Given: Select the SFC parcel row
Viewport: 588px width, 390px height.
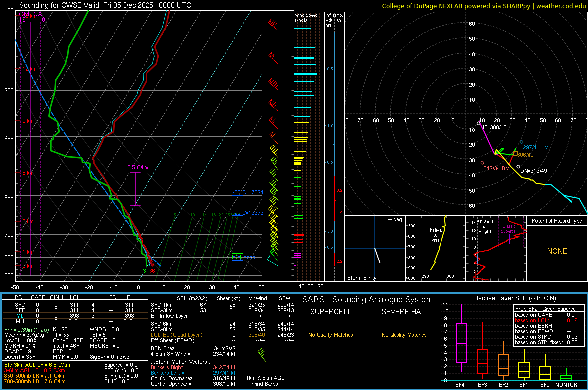Looking at the screenshot, I should pyautogui.click(x=75, y=305).
